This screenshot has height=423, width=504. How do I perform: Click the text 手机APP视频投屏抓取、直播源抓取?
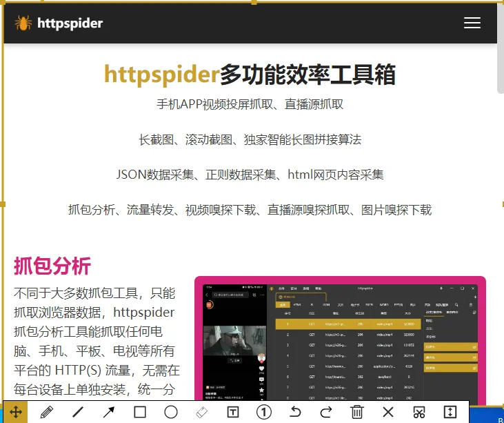pyautogui.click(x=250, y=104)
